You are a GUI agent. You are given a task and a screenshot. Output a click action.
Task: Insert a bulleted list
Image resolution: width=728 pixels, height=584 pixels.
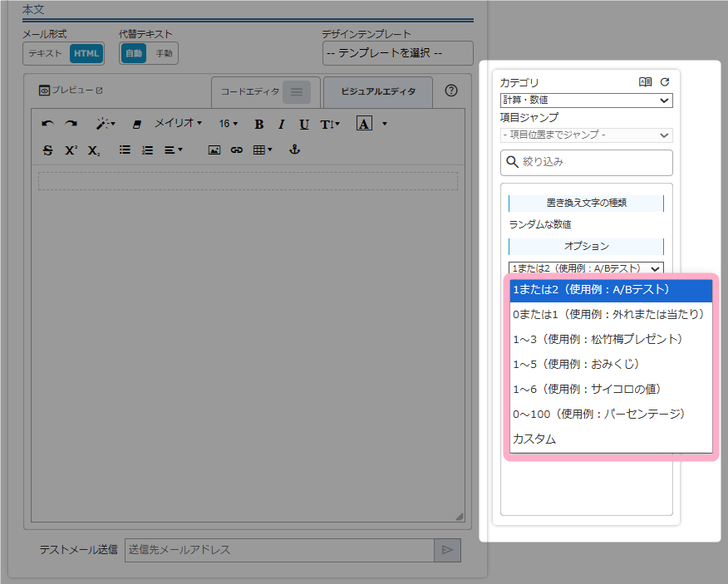tap(125, 150)
